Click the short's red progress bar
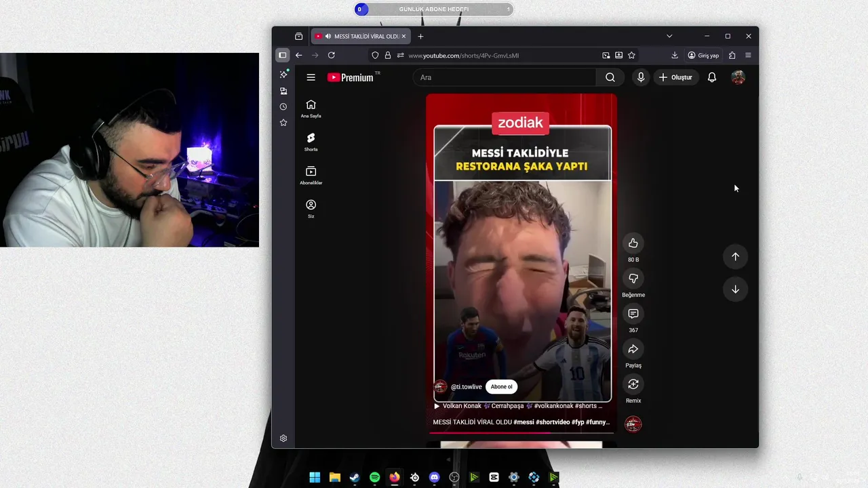Screen dimensions: 868x488 521,432
